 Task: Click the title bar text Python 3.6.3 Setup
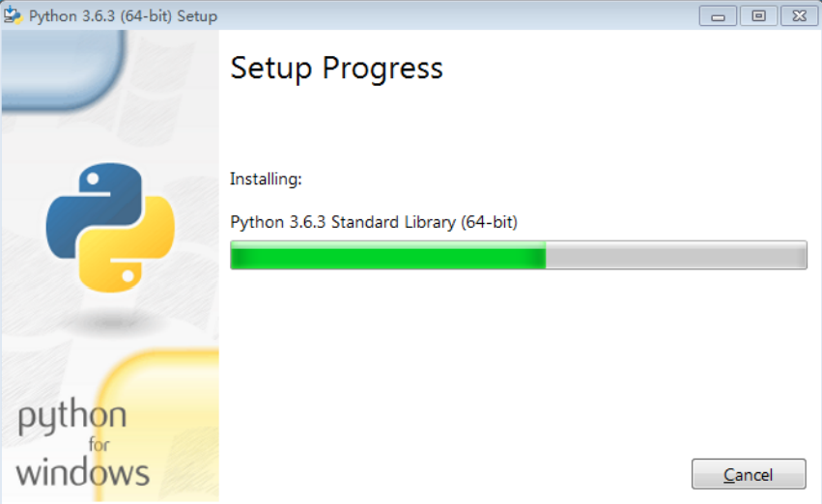click(123, 16)
